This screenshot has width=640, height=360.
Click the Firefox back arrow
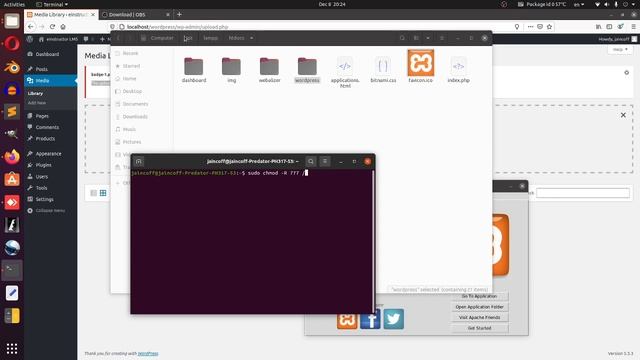click(31, 27)
